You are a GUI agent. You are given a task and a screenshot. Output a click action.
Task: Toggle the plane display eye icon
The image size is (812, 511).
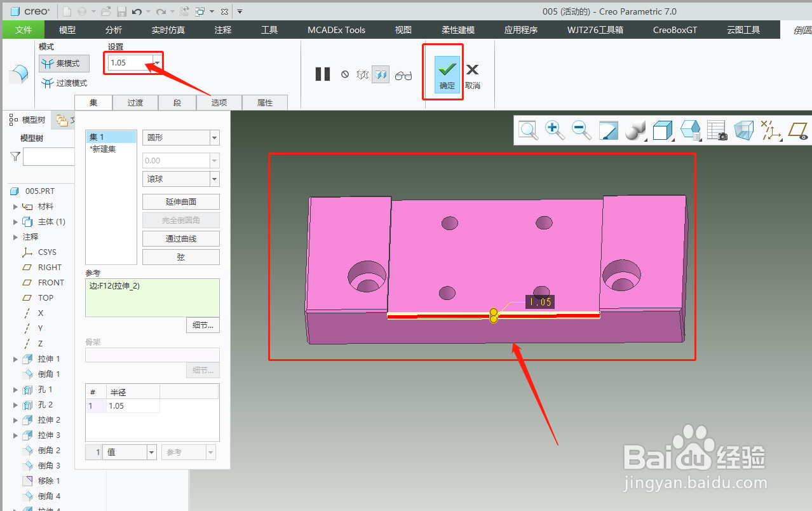point(798,130)
